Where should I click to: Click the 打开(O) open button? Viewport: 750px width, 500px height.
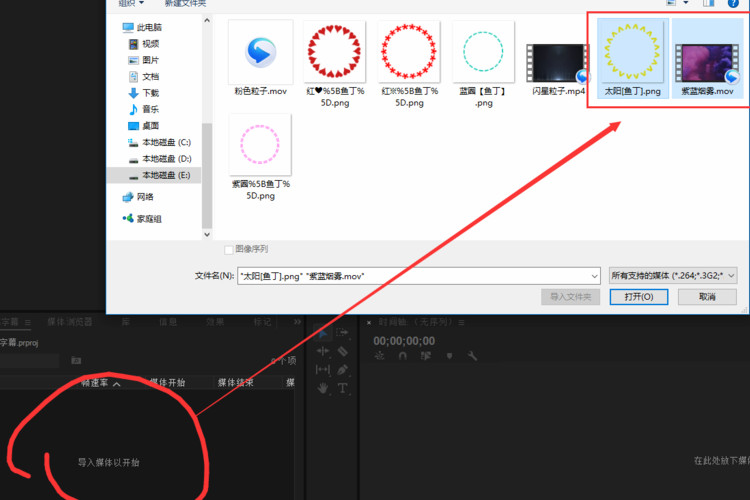point(638,297)
